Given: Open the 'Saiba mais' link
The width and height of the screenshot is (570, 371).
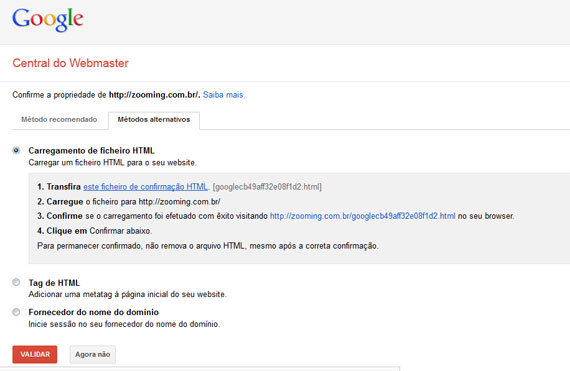Looking at the screenshot, I should point(224,95).
